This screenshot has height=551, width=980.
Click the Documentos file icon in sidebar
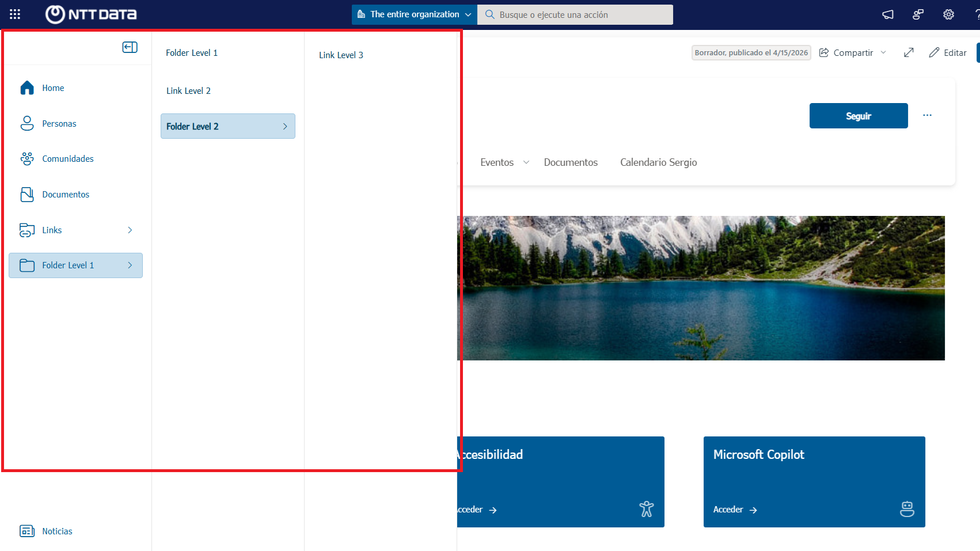[27, 195]
